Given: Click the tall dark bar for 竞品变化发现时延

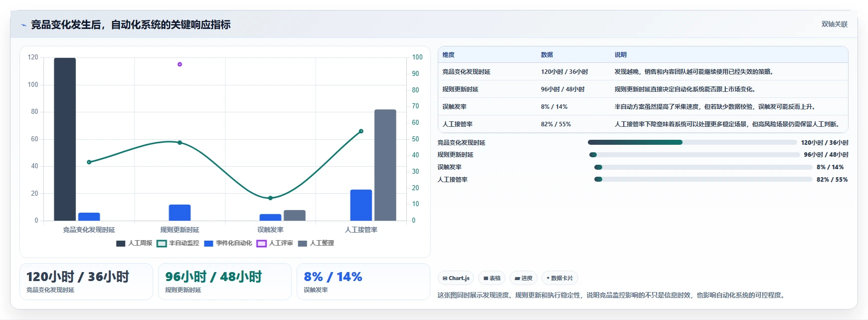Looking at the screenshot, I should pos(65,139).
